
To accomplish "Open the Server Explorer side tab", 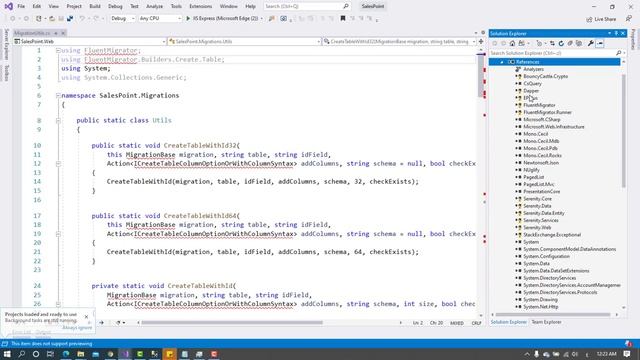I will [6, 44].
